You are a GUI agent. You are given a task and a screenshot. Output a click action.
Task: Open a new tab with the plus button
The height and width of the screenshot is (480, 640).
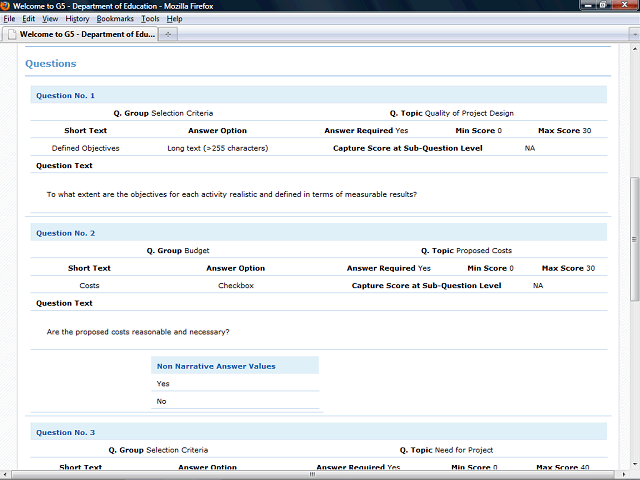[168, 34]
